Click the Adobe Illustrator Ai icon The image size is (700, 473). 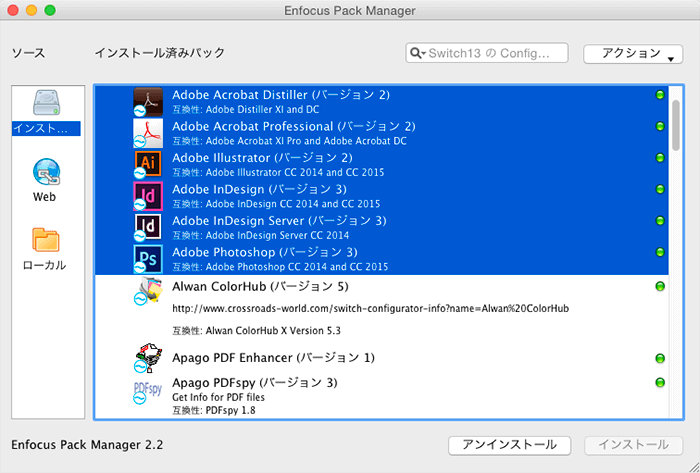tap(148, 164)
